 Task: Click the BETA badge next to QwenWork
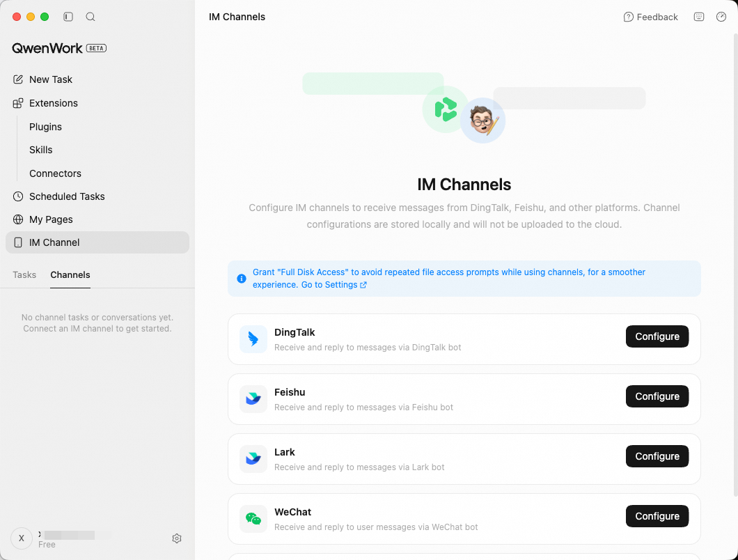97,48
